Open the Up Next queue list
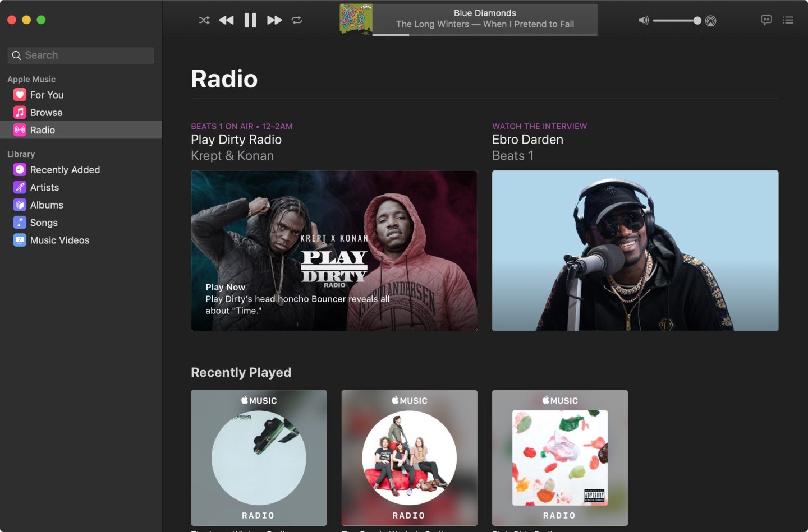Image resolution: width=808 pixels, height=532 pixels. pos(788,20)
